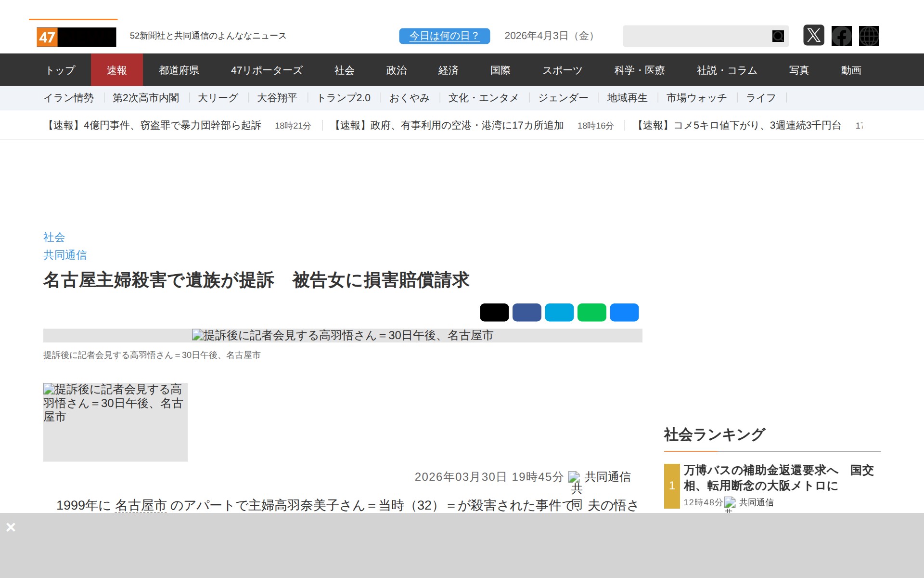
Task: Open the Facebook icon in header
Action: [x=841, y=36]
